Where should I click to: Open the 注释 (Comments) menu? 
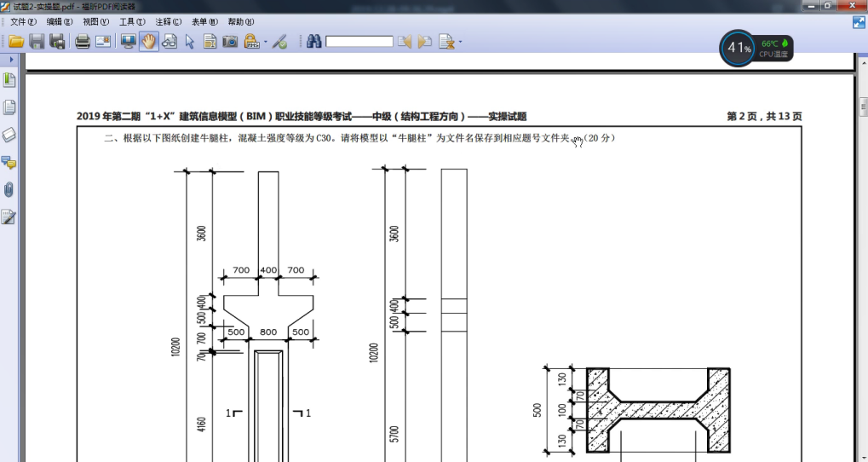(168, 21)
